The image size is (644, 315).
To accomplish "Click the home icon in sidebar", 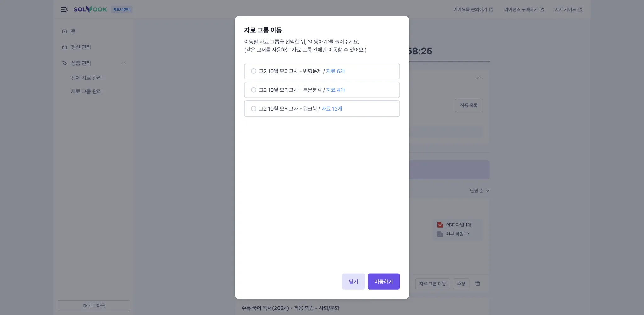I will [64, 31].
